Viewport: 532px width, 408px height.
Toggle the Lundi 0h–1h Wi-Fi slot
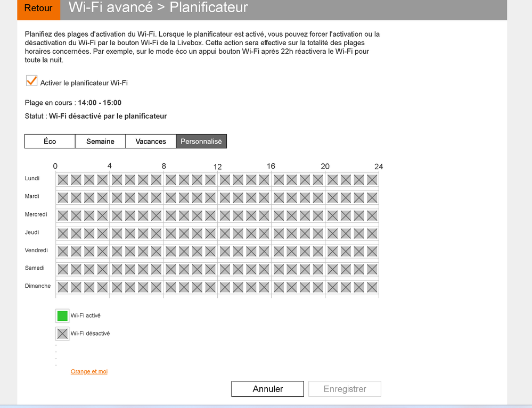63,180
